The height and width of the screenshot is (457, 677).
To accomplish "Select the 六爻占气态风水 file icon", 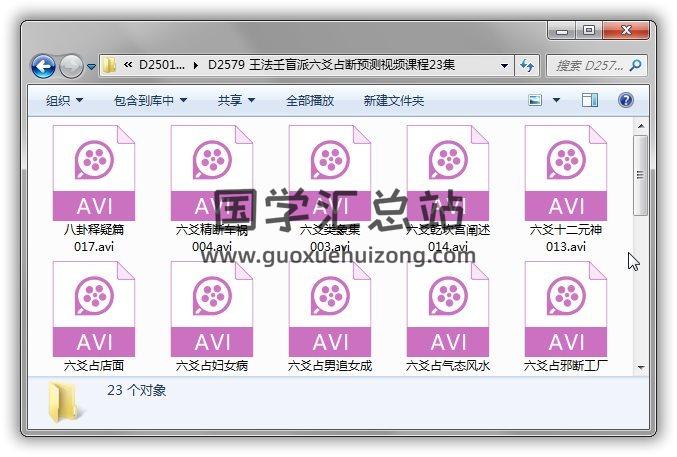I will pos(448,309).
